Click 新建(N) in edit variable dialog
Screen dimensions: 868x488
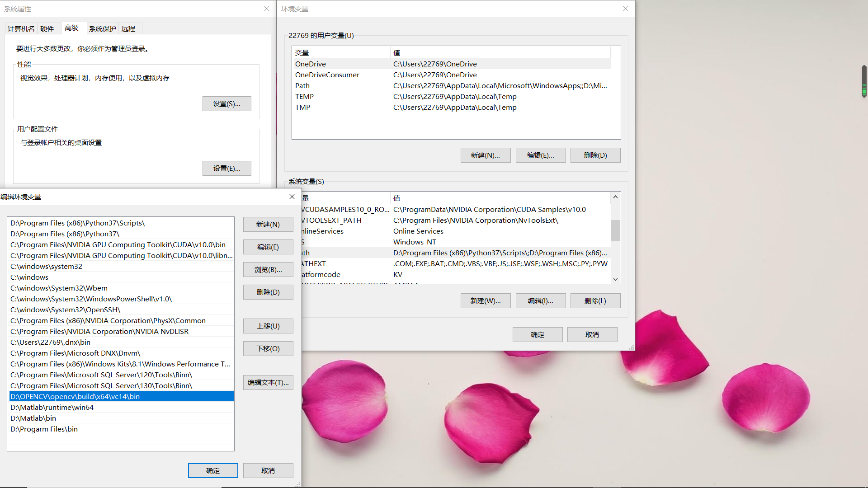[268, 225]
